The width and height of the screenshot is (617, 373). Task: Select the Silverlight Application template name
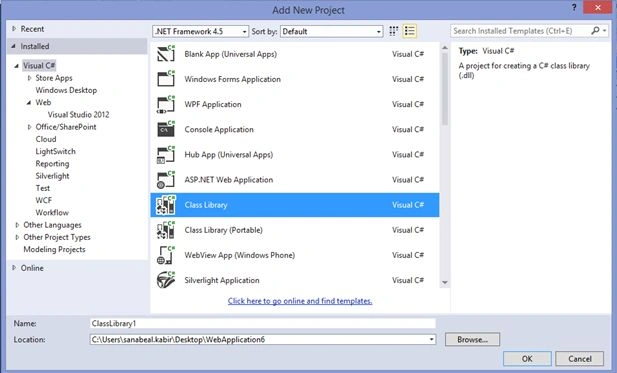point(222,280)
